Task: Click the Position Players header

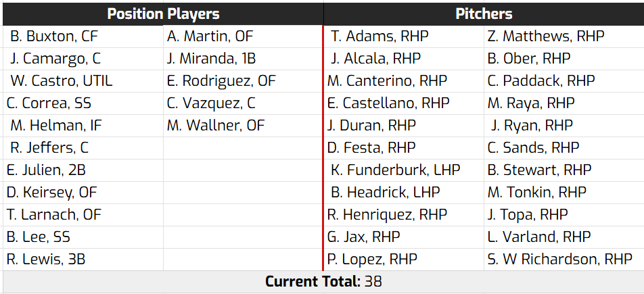Action: click(x=163, y=14)
